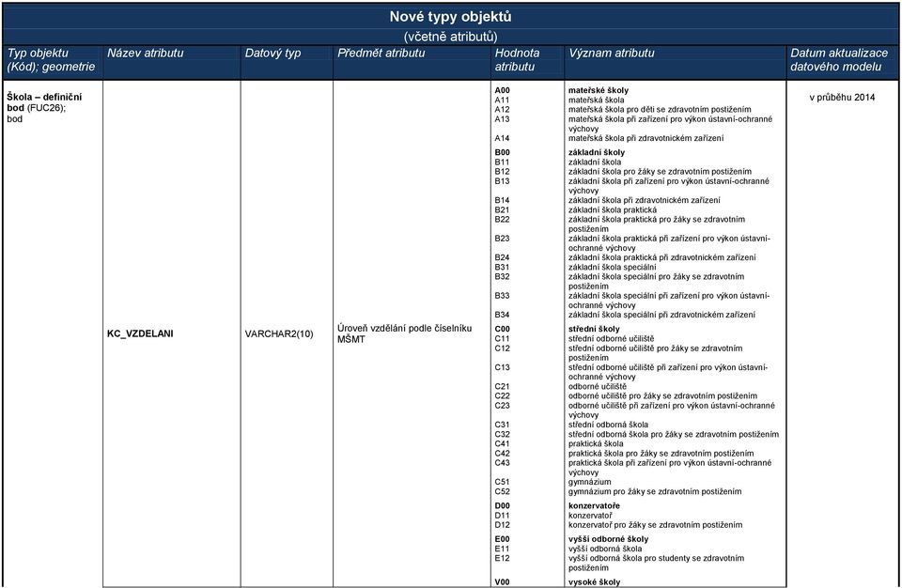The image size is (902, 588).
Task: Select code value 'E00'
Action: point(502,539)
